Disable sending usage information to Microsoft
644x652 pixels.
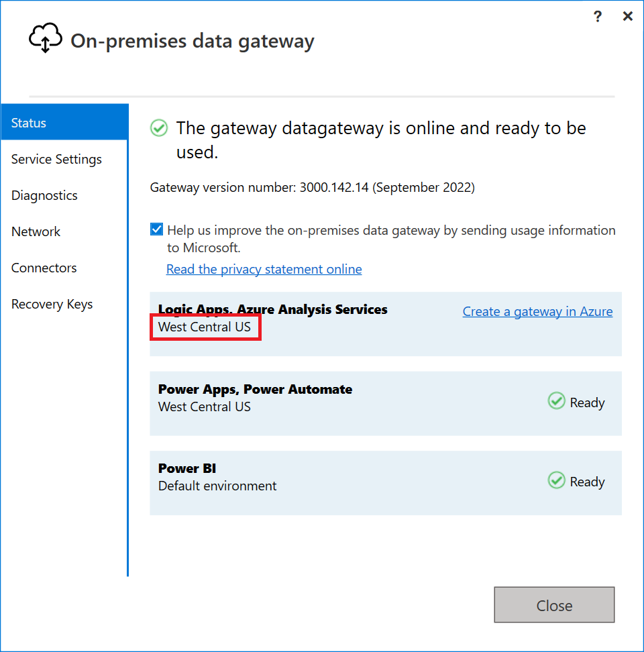[x=156, y=229]
